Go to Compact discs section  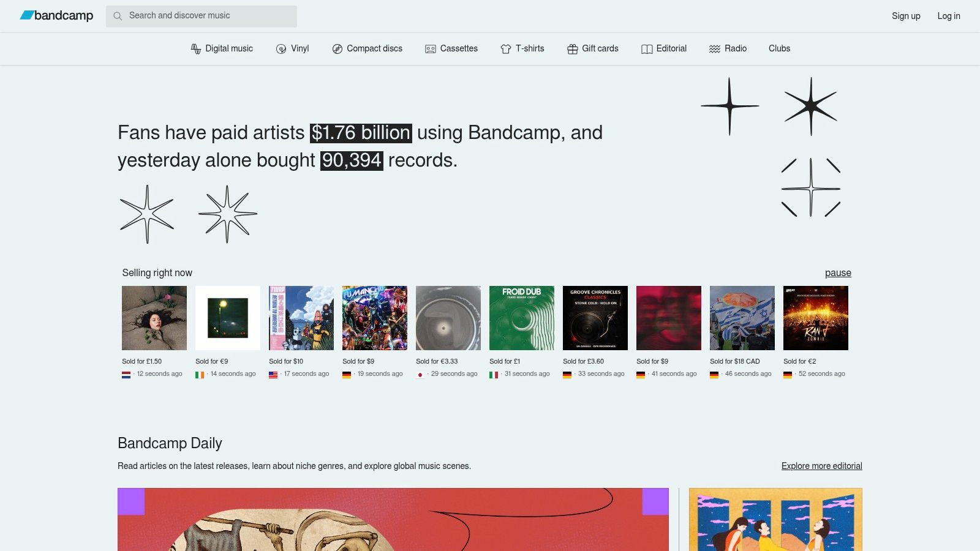coord(367,48)
